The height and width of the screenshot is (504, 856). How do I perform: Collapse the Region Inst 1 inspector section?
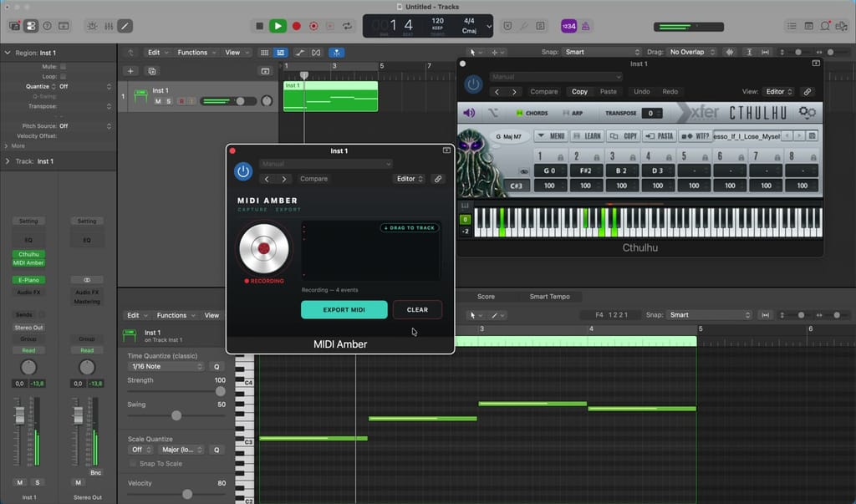pyautogui.click(x=8, y=53)
